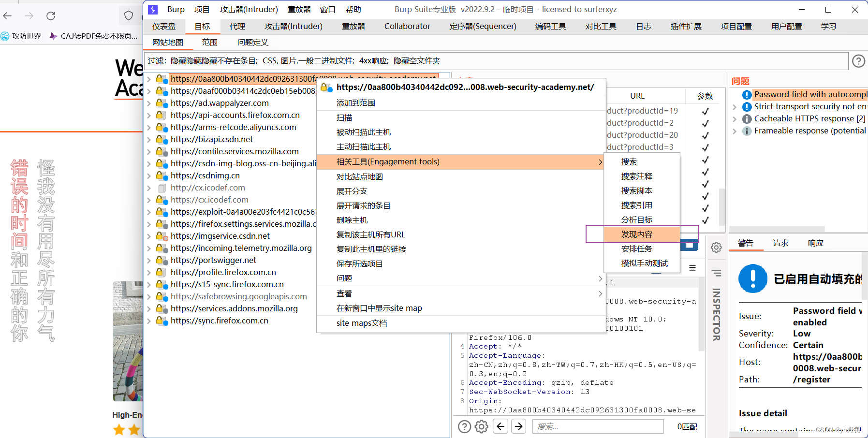Choose 发现内容 from Engagement tools submenu
This screenshot has width=868, height=438.
pyautogui.click(x=642, y=234)
